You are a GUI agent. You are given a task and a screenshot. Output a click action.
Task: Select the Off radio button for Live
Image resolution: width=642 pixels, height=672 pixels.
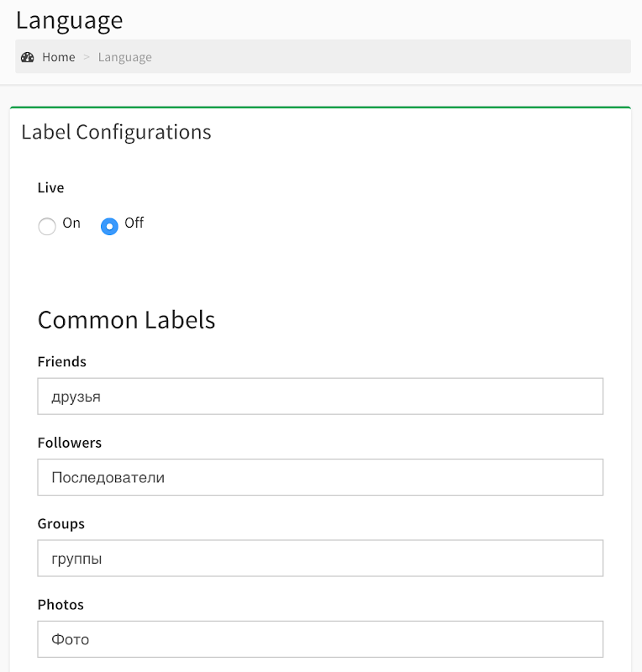tap(109, 226)
